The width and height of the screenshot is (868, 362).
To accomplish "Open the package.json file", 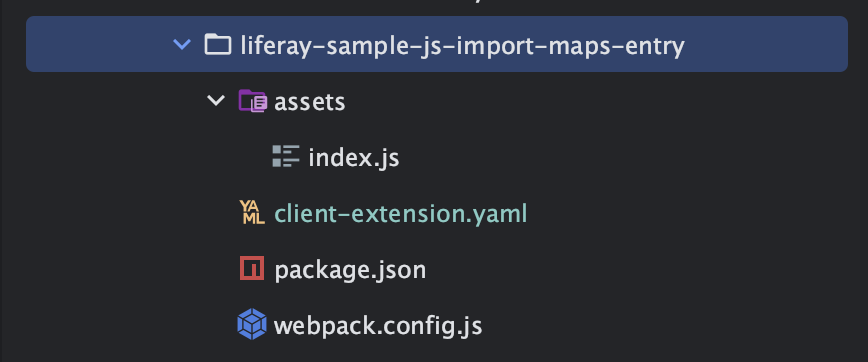I will (350, 270).
